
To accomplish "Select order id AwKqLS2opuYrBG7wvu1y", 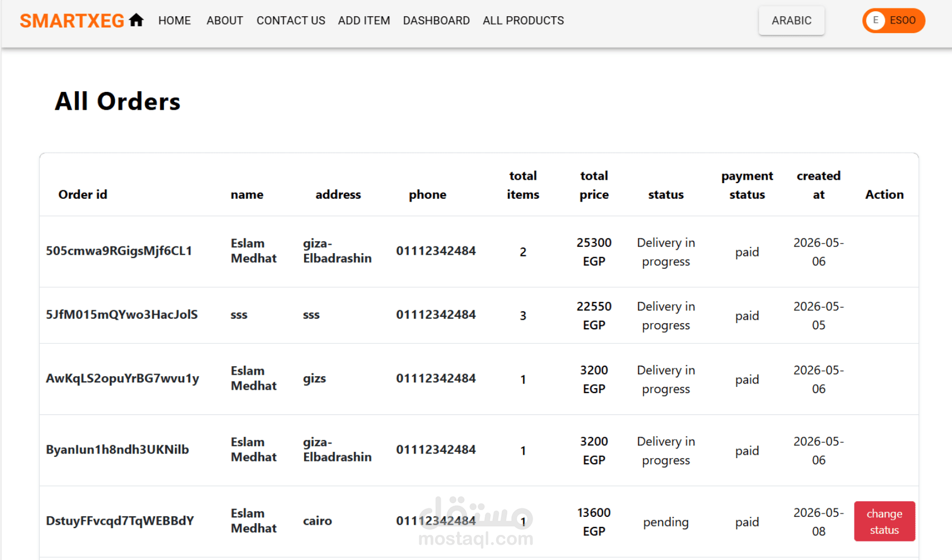I will point(122,379).
